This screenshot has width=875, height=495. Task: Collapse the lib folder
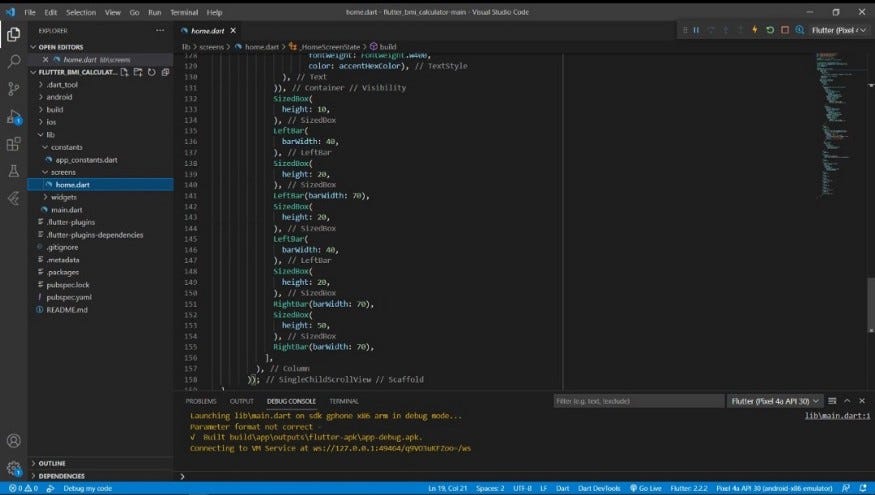click(50, 134)
